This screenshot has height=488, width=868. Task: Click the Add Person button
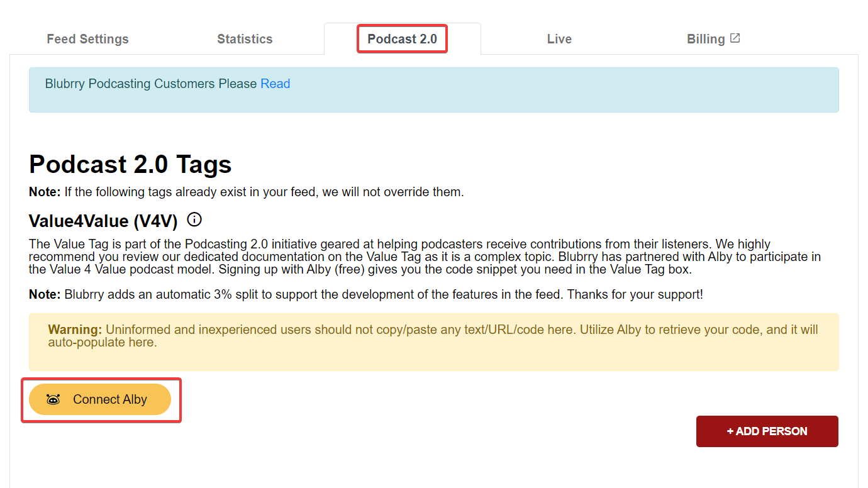pos(767,431)
